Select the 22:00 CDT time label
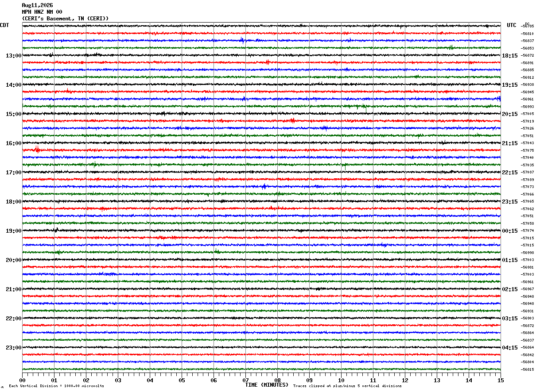 pyautogui.click(x=14, y=319)
